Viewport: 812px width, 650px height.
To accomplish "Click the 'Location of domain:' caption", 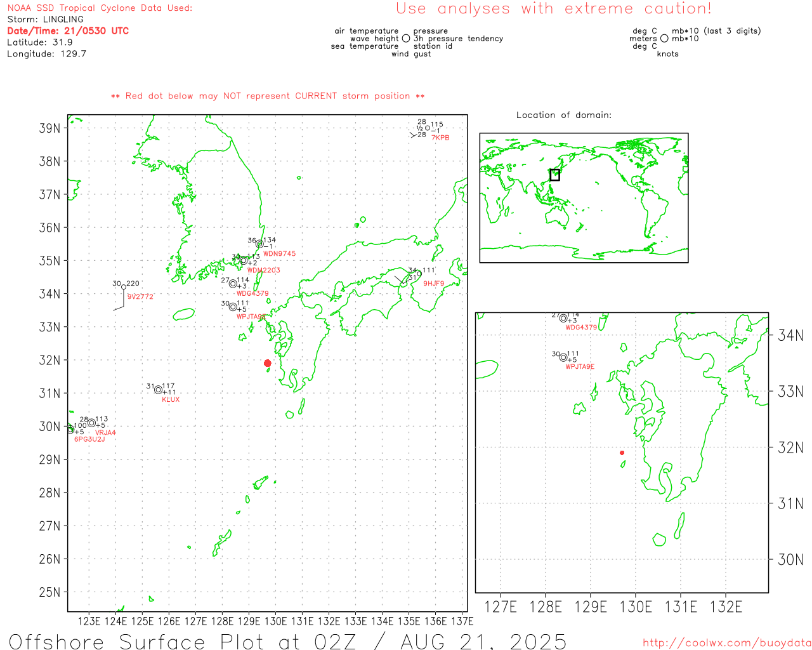I will point(564,116).
